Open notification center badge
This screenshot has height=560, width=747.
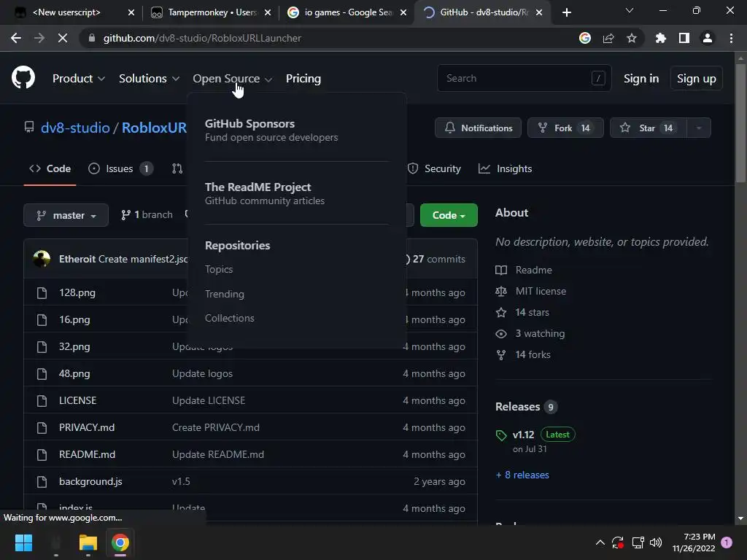point(727,542)
